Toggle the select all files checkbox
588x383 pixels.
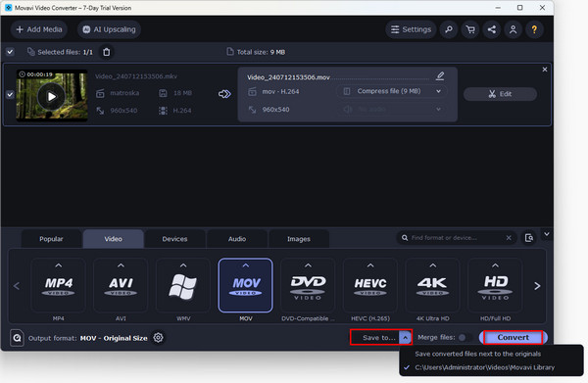pyautogui.click(x=10, y=52)
